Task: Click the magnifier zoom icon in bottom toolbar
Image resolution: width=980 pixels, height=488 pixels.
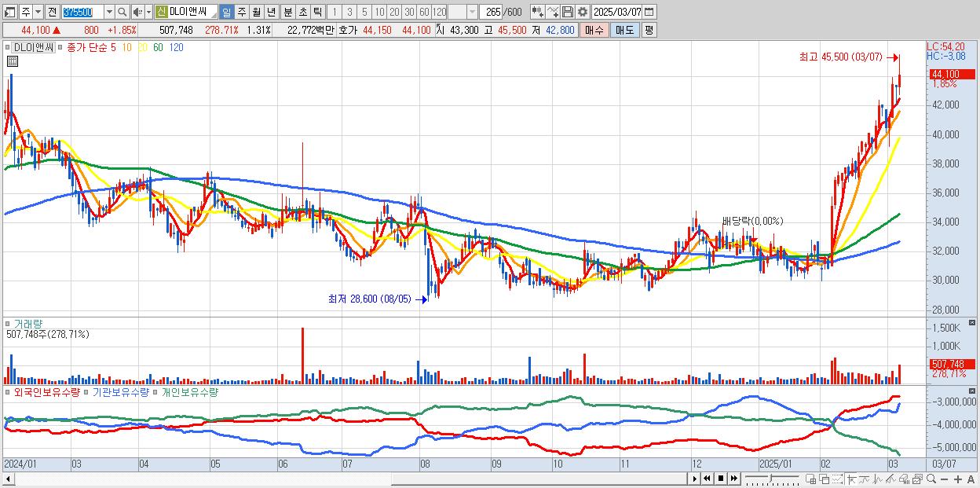Action: click(931, 479)
